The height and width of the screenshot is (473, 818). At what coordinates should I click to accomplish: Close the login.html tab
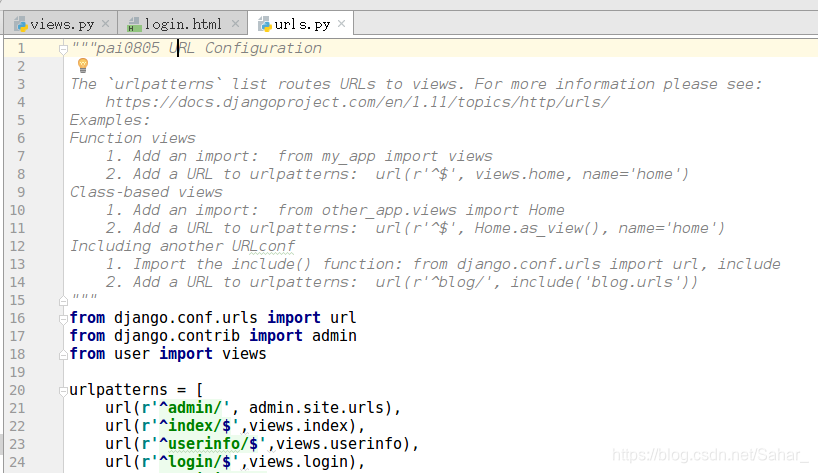[235, 23]
